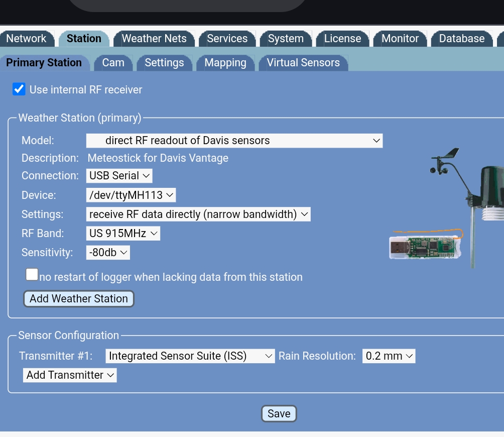The height and width of the screenshot is (437, 504).
Task: Change the RF Band dropdown
Action: point(123,233)
